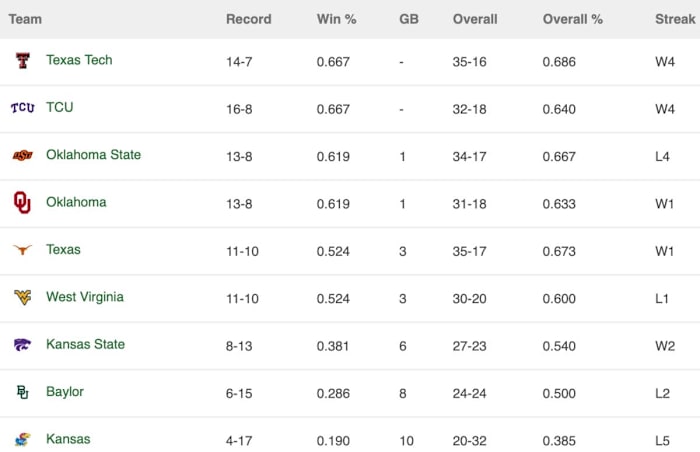The height and width of the screenshot is (452, 700).
Task: Open the TCU team link
Action: (x=59, y=107)
